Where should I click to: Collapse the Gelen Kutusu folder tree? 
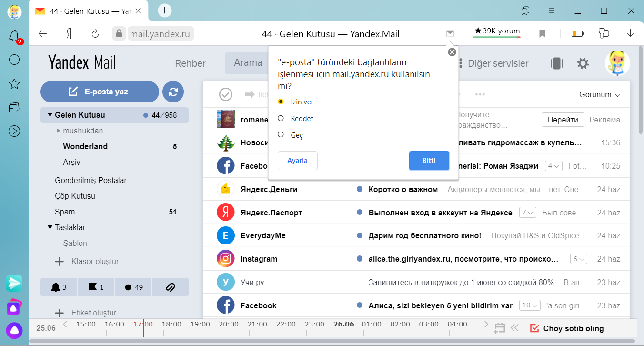tap(50, 115)
